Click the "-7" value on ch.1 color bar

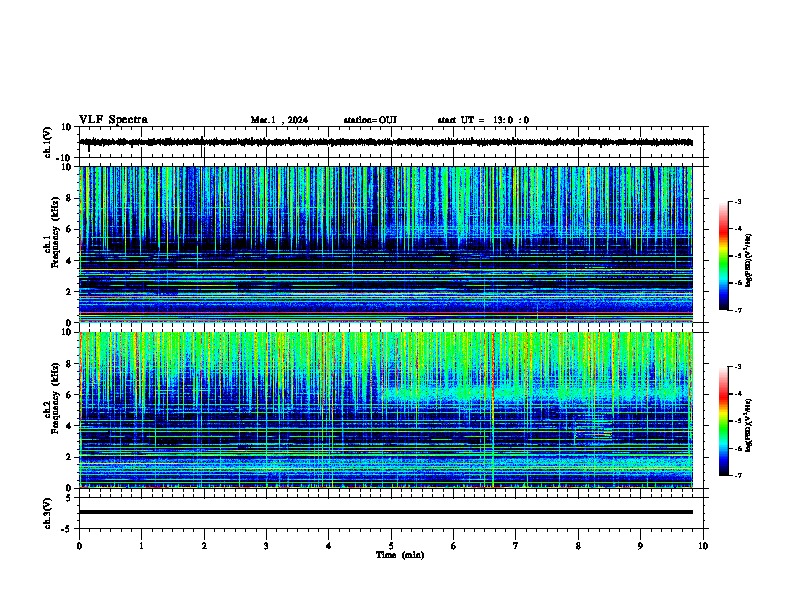pos(737,310)
